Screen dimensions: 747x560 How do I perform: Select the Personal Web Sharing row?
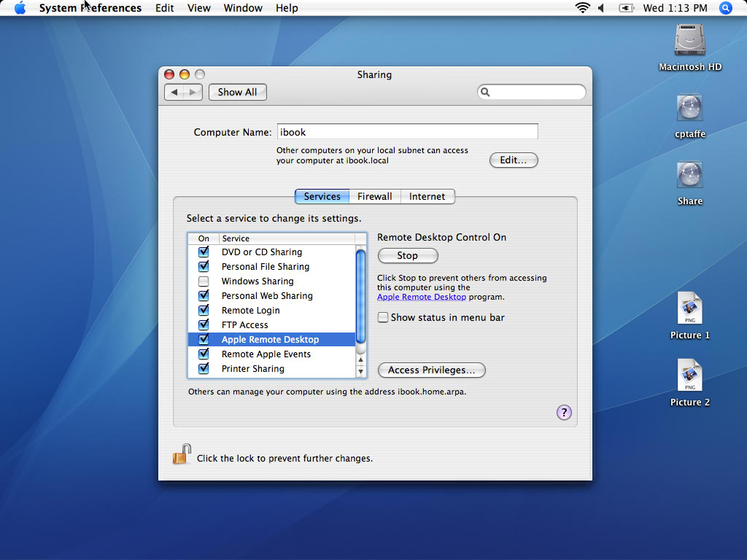(x=271, y=296)
